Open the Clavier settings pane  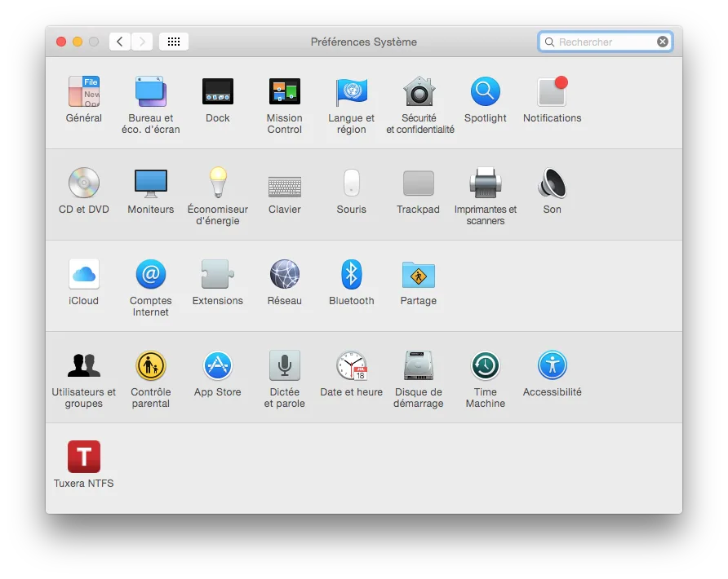(x=284, y=183)
